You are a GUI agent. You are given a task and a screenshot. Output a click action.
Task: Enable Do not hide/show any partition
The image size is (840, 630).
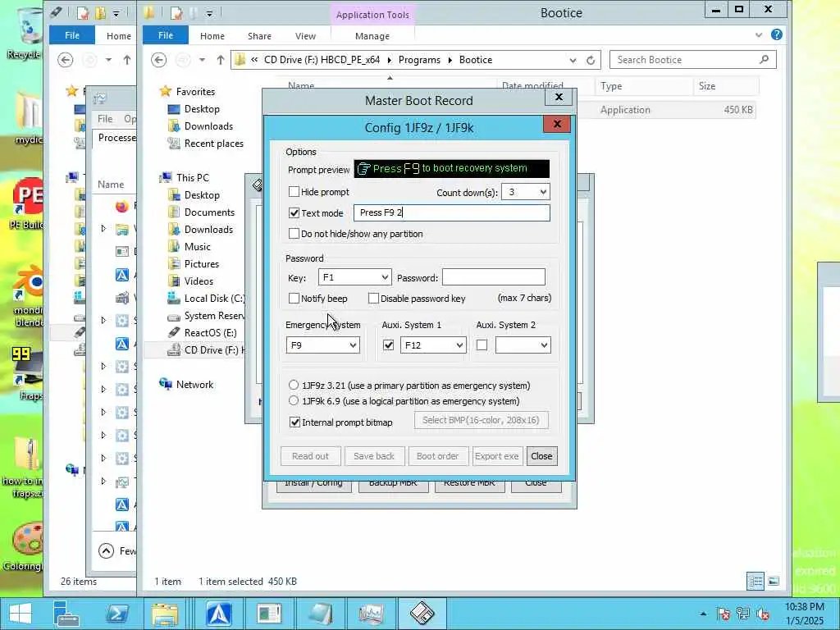pos(294,234)
